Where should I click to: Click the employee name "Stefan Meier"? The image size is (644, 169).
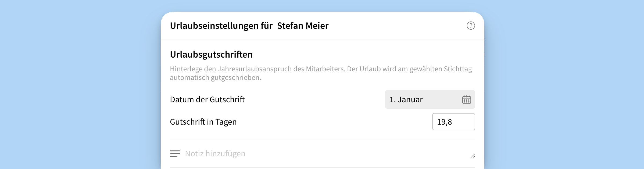[x=303, y=26]
